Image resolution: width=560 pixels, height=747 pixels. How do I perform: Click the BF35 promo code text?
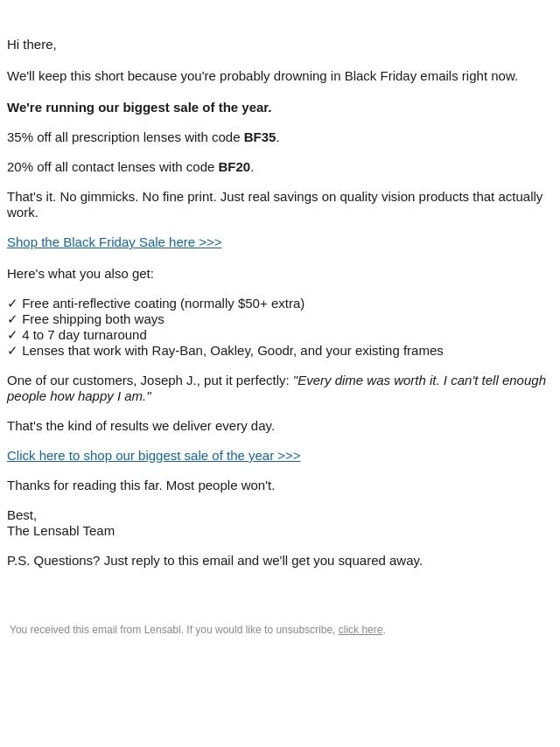click(x=259, y=137)
